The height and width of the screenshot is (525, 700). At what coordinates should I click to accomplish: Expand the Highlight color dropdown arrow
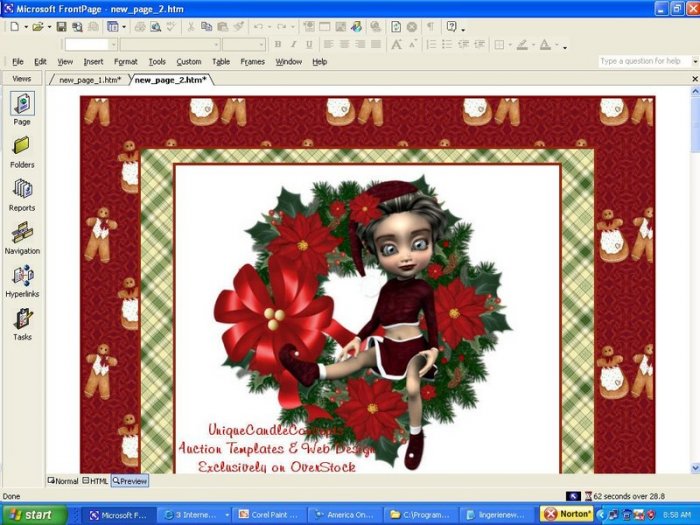533,45
